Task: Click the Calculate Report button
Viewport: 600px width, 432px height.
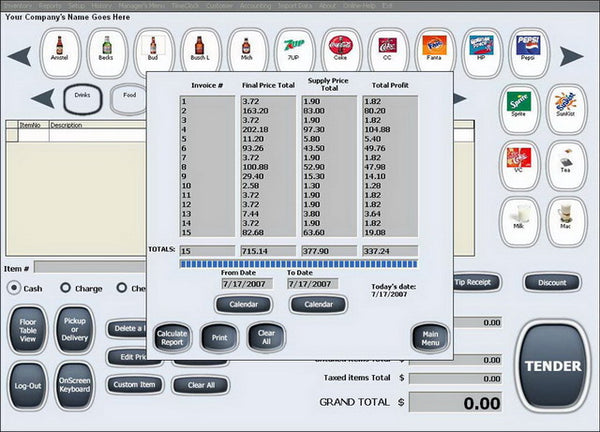Action: tap(172, 337)
